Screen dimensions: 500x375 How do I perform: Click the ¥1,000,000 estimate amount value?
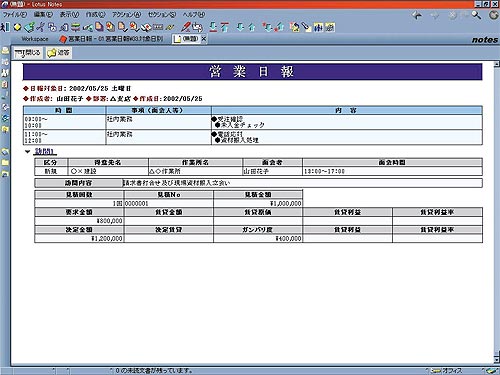click(286, 203)
